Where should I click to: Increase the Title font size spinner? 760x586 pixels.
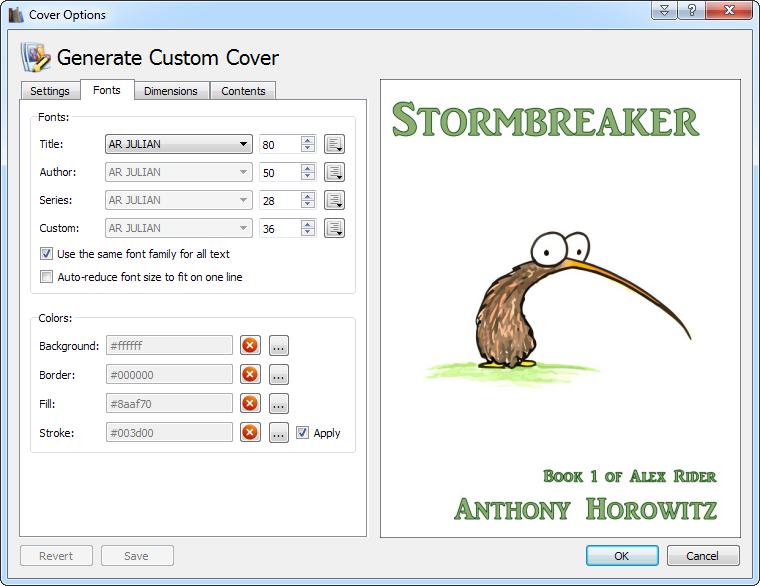(x=308, y=140)
